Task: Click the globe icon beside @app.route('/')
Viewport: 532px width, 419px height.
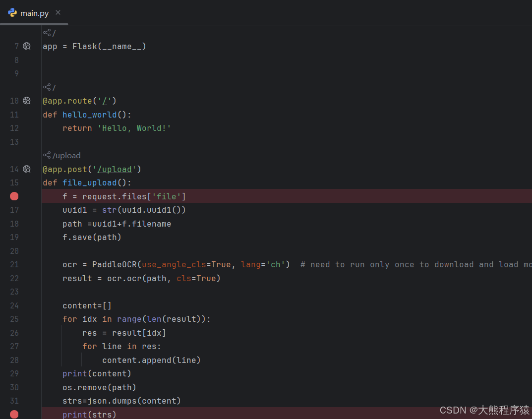Action: point(26,100)
